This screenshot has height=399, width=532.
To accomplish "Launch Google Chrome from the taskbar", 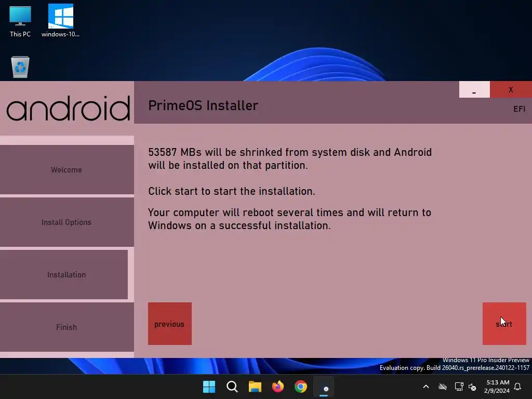I will click(x=301, y=387).
